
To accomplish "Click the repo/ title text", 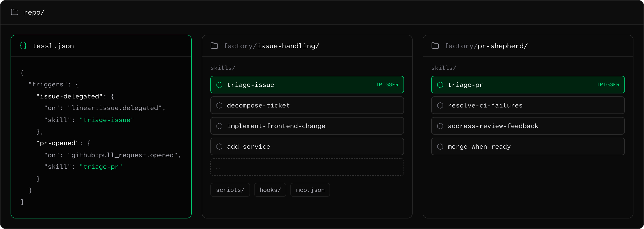I will coord(34,12).
